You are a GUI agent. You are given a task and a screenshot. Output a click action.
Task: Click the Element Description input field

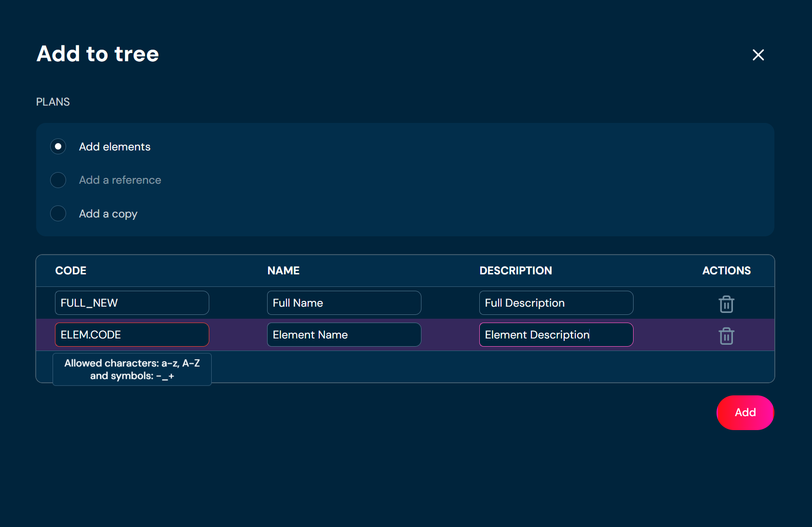pos(556,335)
